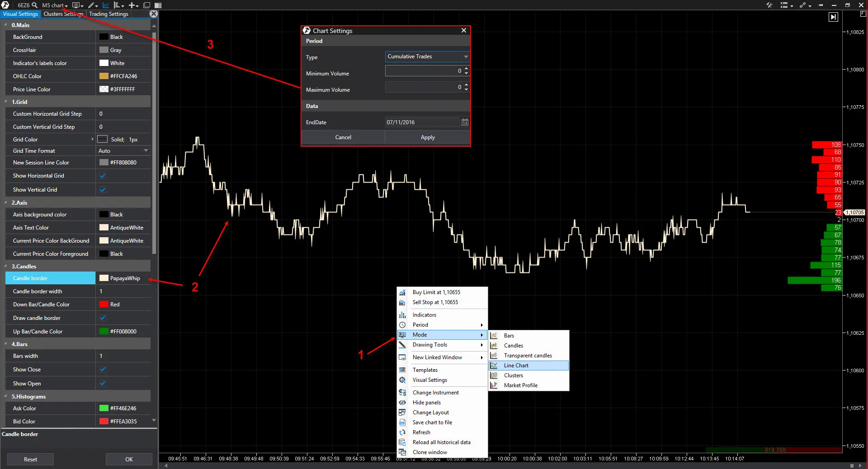Click the Refresh arrows icon in menu

pyautogui.click(x=402, y=432)
